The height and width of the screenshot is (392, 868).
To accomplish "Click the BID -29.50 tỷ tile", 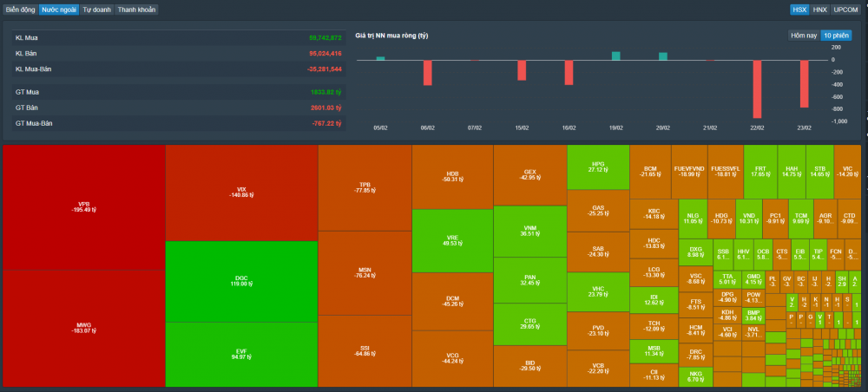I will (x=529, y=366).
